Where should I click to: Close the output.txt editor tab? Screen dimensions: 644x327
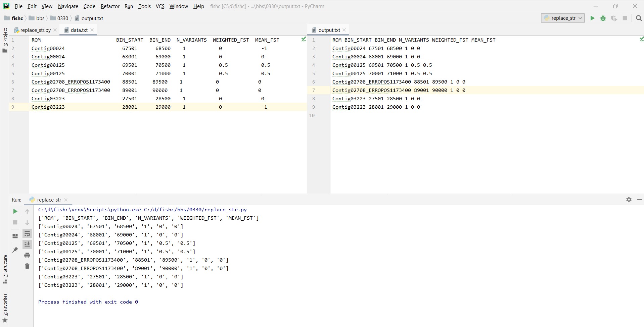(x=344, y=30)
